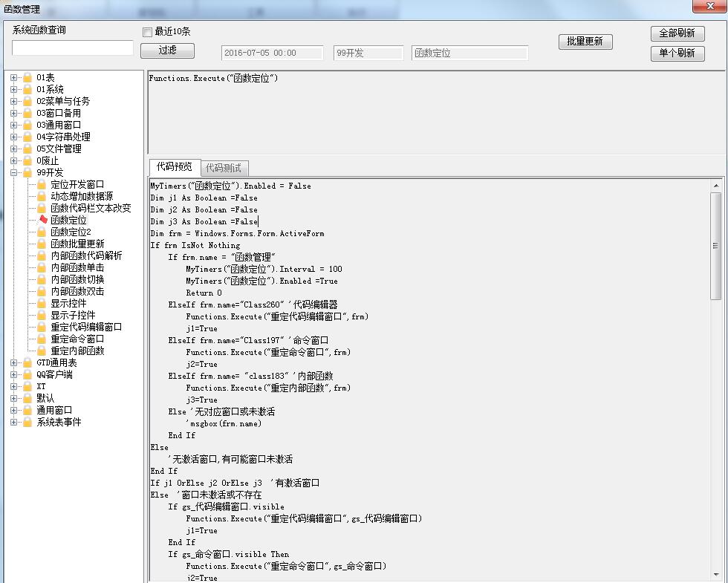Click the 批量更新 button

585,42
